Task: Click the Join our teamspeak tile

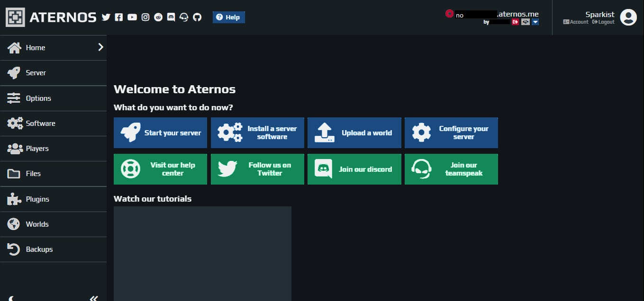Action: pos(451,169)
